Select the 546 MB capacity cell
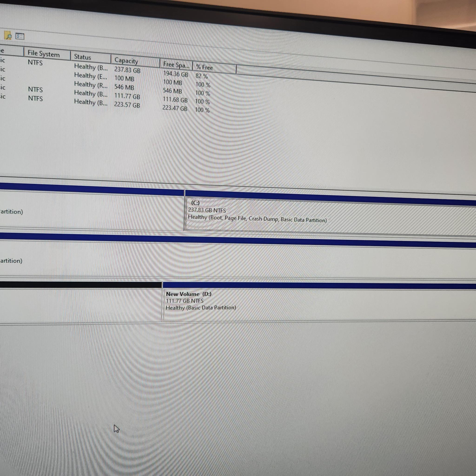The height and width of the screenshot is (476, 476). coord(124,87)
